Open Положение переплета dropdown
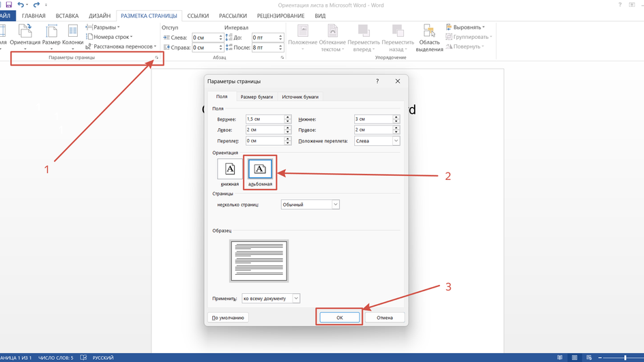Viewport: 644px width, 362px height. (377, 140)
